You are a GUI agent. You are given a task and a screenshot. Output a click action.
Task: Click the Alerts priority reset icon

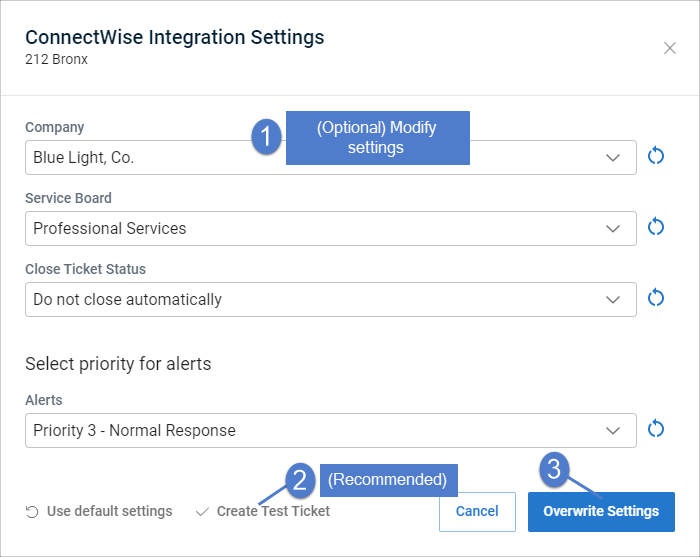coord(656,429)
